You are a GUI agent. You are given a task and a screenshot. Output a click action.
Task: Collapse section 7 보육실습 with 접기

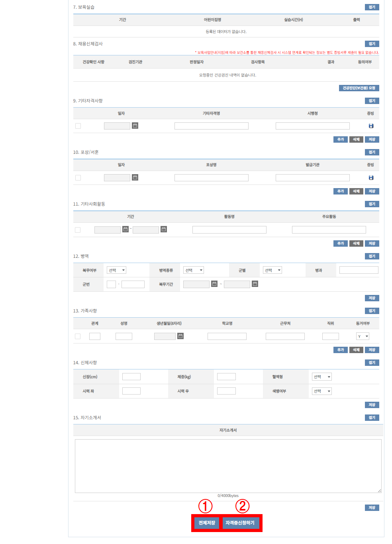tap(372, 7)
